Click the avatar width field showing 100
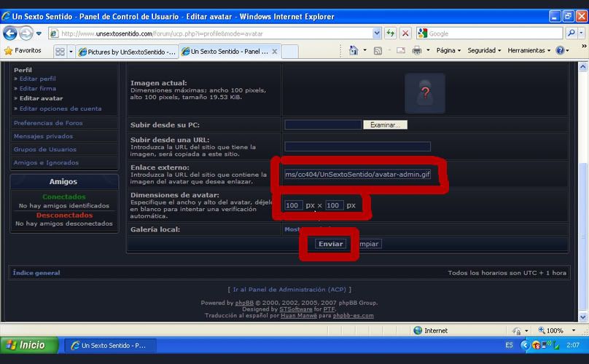The height and width of the screenshot is (364, 589). (293, 205)
